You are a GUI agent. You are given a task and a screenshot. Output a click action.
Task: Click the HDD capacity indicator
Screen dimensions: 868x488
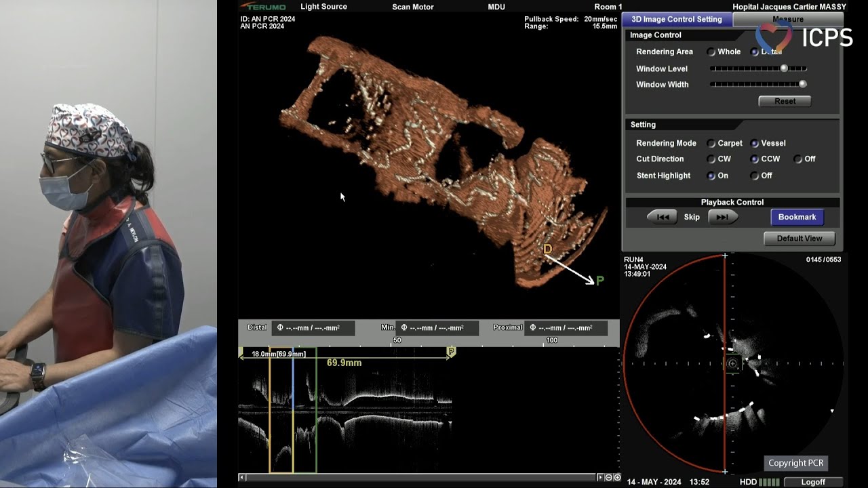[x=759, y=482]
